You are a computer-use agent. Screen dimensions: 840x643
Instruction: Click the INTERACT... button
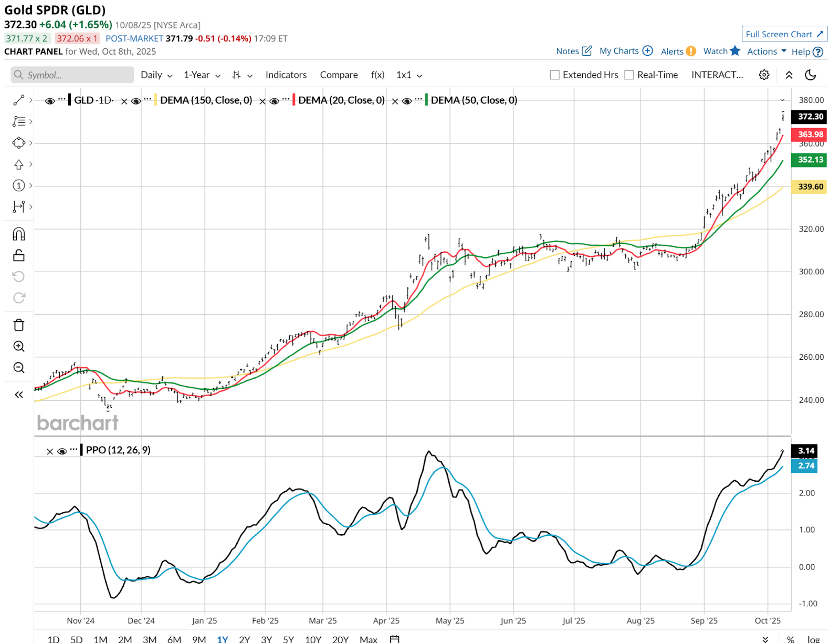click(x=717, y=75)
